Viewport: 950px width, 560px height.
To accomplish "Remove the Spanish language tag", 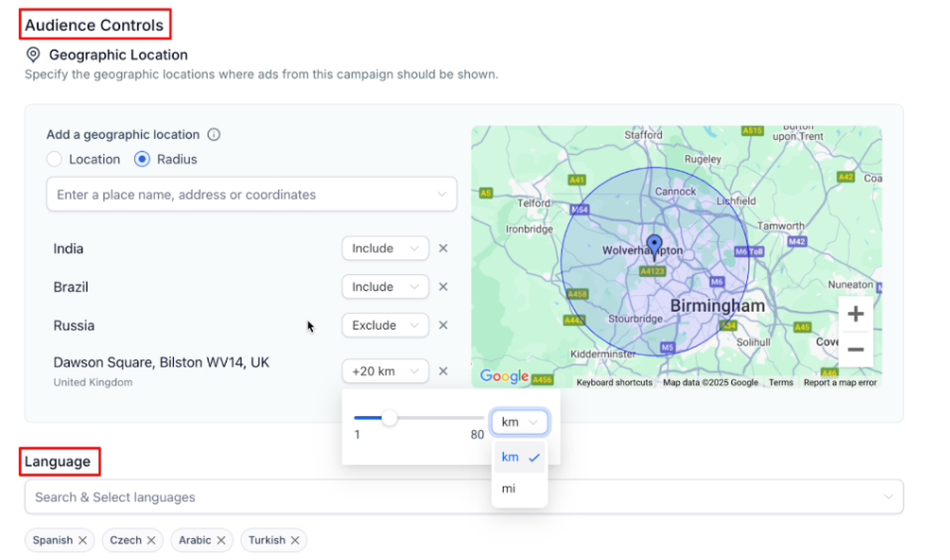I will pos(83,540).
